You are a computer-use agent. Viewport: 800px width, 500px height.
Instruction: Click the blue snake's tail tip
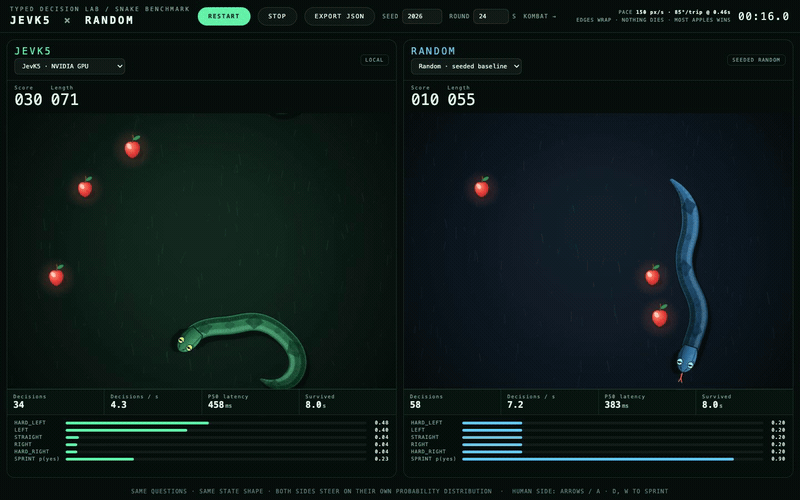674,182
